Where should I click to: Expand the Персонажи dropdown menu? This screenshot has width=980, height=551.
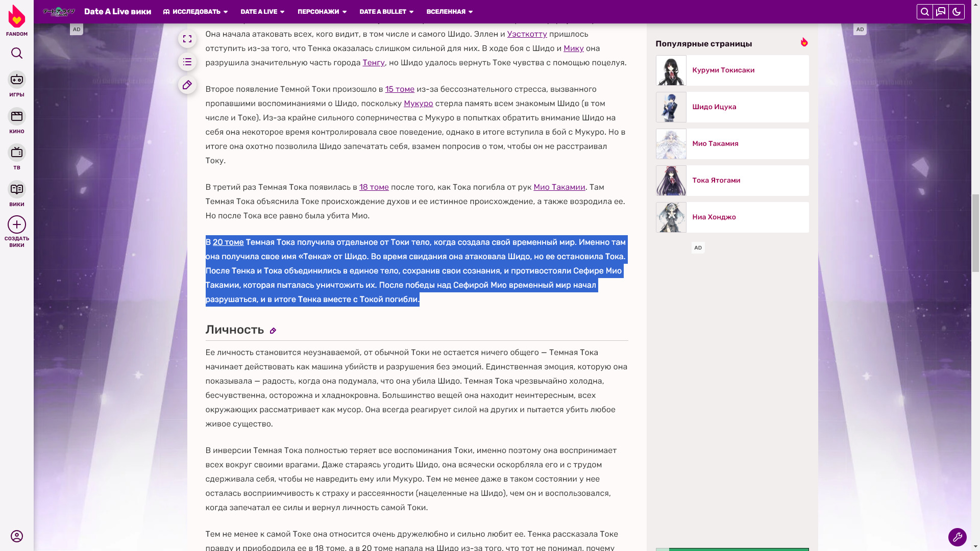[322, 12]
